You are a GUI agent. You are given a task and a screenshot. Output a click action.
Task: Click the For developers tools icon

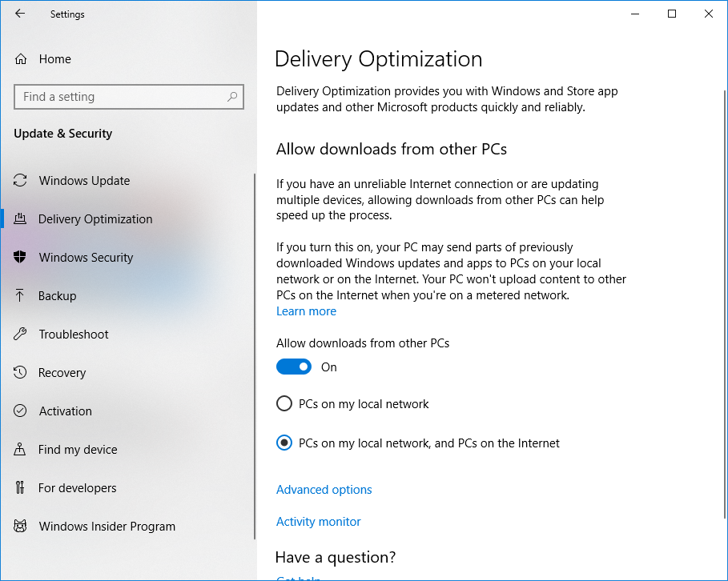[19, 487]
